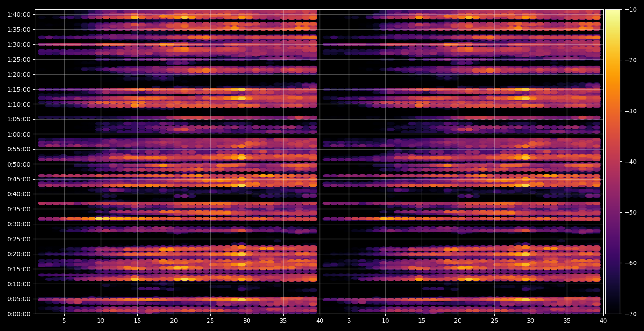Click x-axis label 5 under left heatmap
This screenshot has height=331, width=644.
point(64,321)
